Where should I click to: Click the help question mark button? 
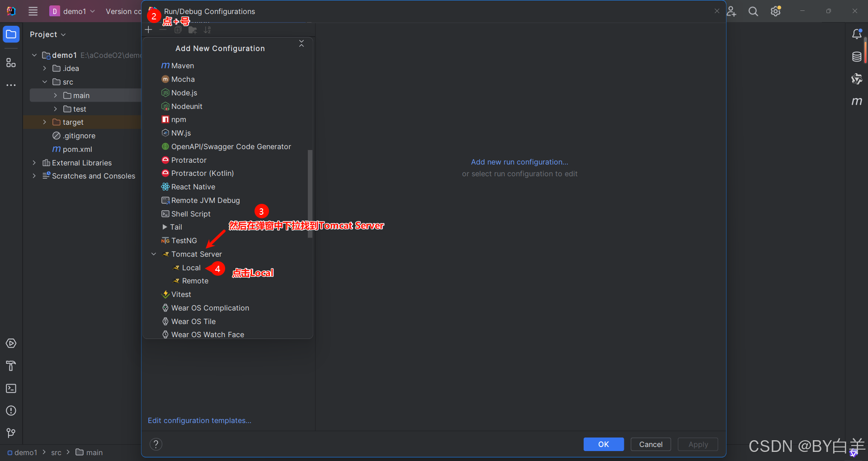click(x=156, y=444)
